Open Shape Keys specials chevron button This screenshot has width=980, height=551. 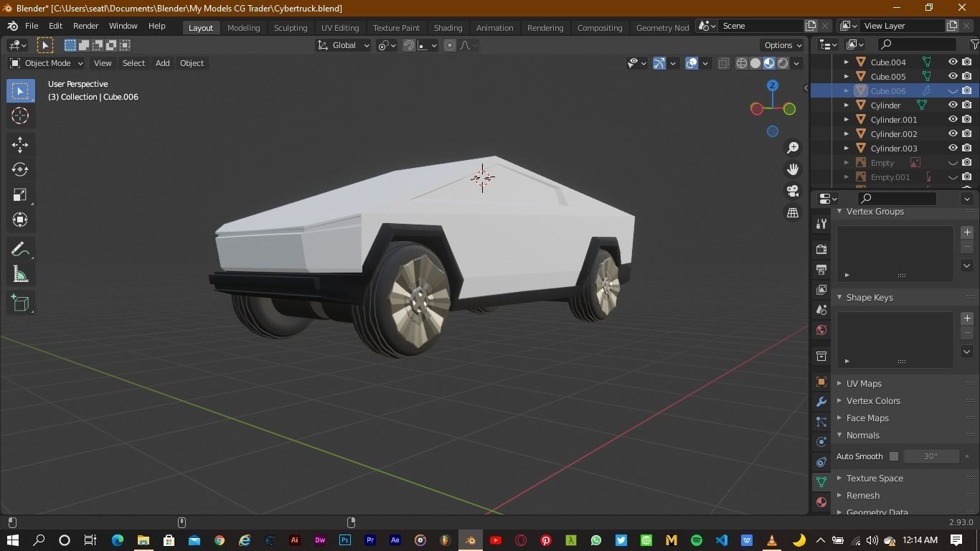click(967, 352)
